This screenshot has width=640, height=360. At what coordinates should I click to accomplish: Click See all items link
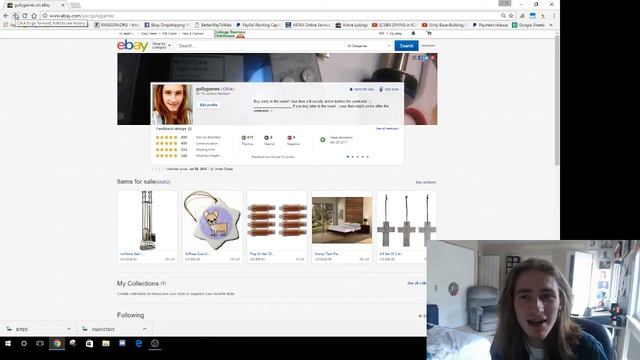pos(426,182)
